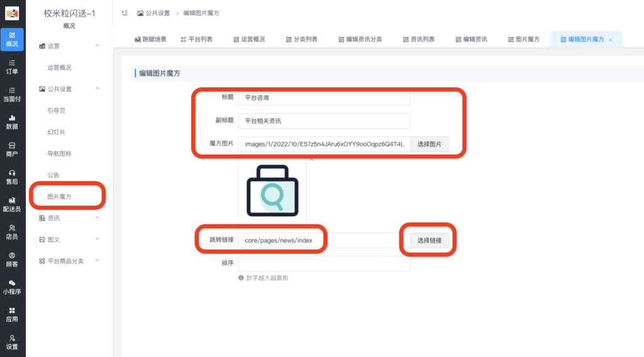Open the 小程序 mini-program section
Image resolution: width=644 pixels, height=357 pixels.
[12, 287]
